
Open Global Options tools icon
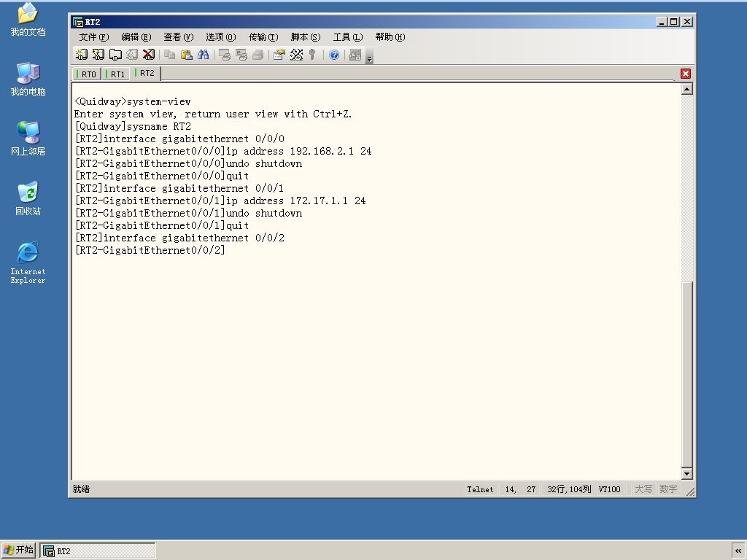click(x=296, y=55)
